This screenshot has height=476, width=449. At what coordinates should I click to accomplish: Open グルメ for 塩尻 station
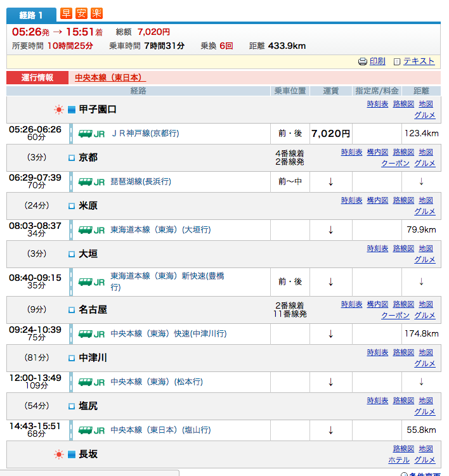point(425,412)
